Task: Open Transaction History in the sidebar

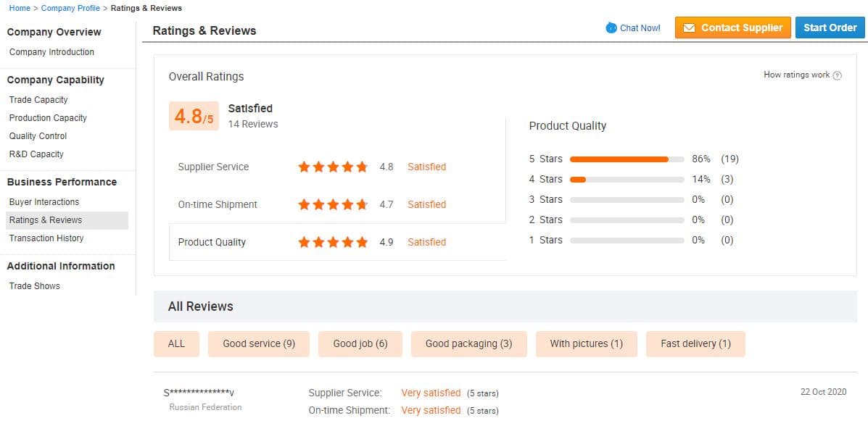Action: pos(46,238)
